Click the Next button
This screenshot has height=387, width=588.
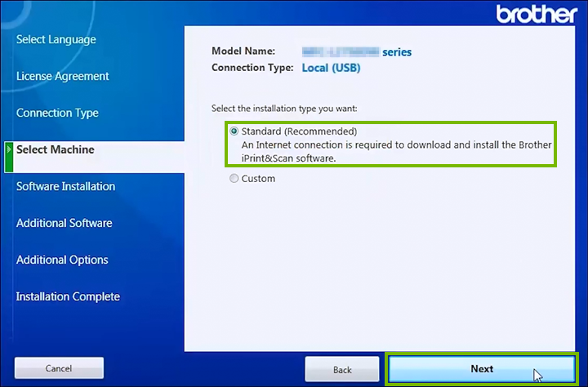482,369
